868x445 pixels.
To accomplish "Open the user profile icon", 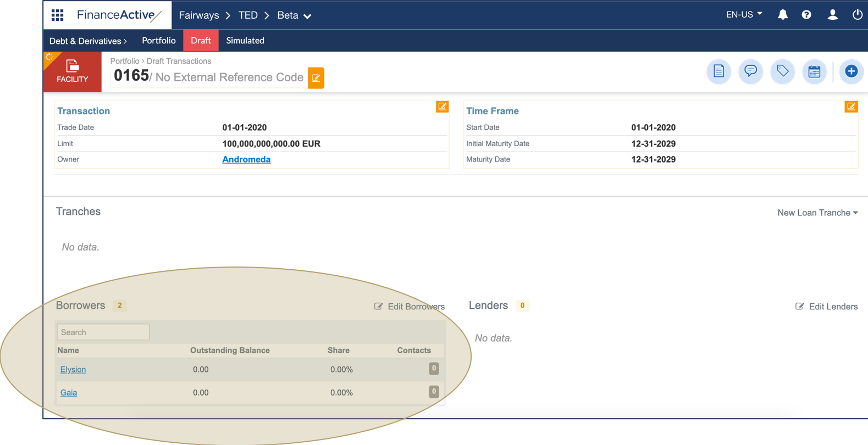I will pos(832,15).
